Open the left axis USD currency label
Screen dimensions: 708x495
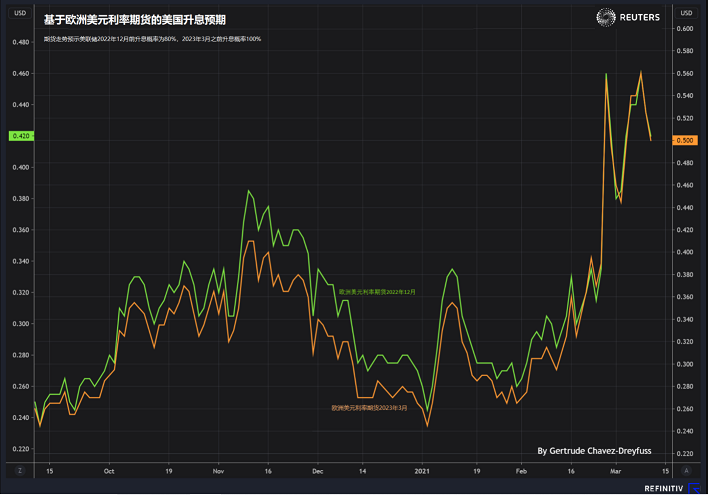(x=20, y=13)
